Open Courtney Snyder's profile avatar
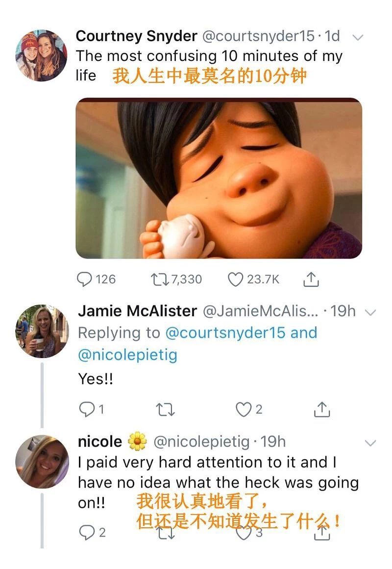392x569 pixels. point(41,55)
